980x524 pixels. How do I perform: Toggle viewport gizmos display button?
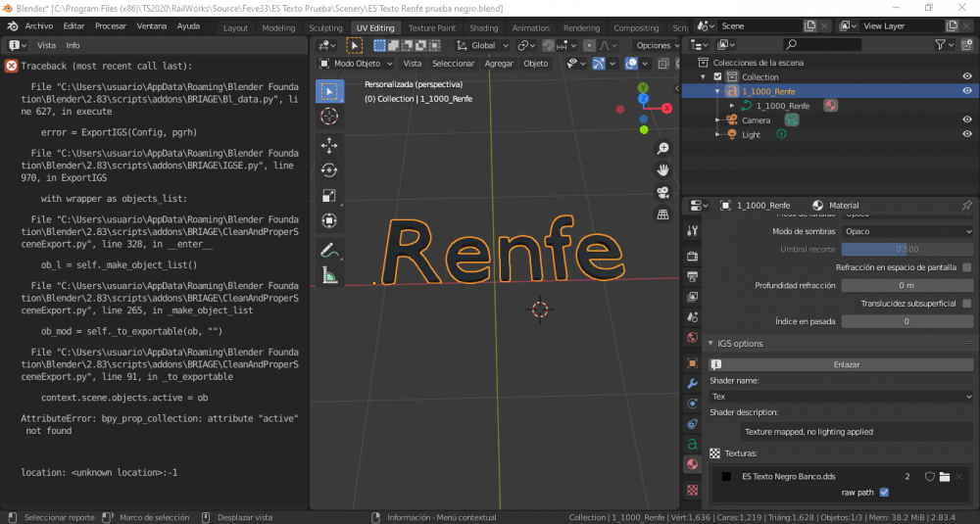click(598, 63)
